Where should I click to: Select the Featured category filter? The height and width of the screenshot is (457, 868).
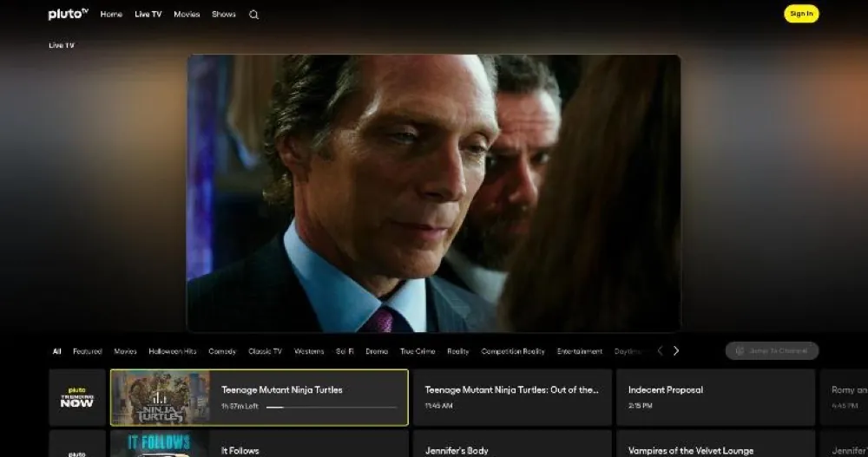[88, 351]
